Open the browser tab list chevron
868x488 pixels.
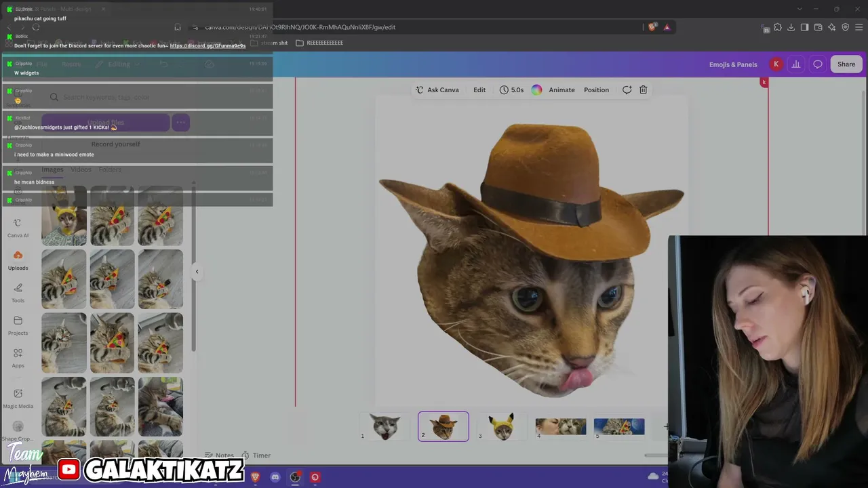(800, 9)
